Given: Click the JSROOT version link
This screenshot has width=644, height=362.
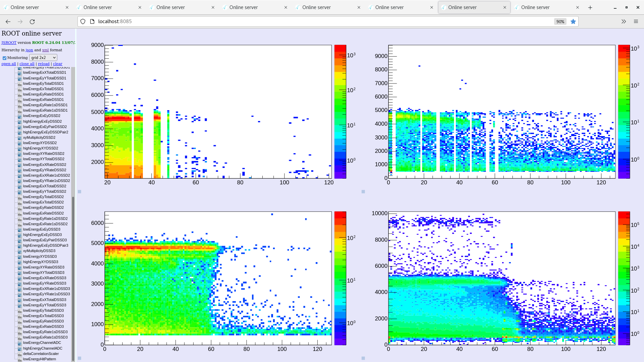Looking at the screenshot, I should point(9,43).
